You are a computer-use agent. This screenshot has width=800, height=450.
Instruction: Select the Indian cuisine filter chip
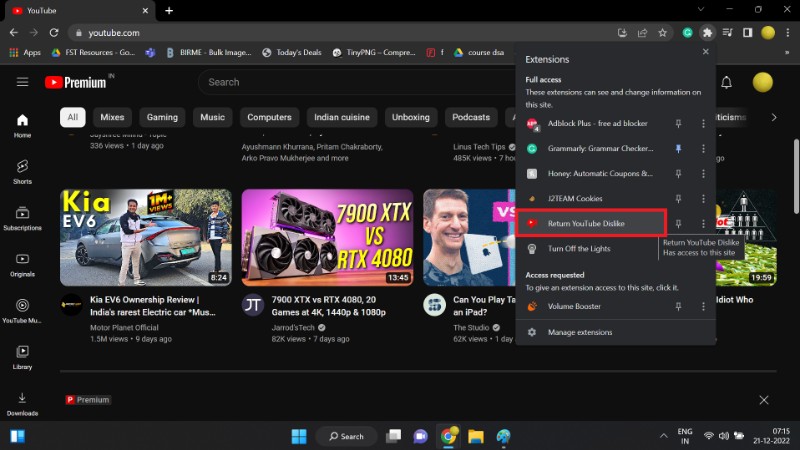(x=342, y=117)
